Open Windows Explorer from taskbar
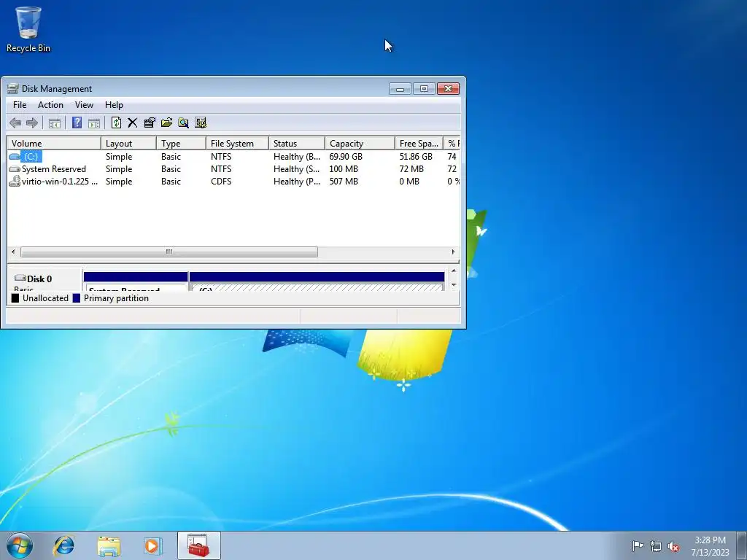747x560 pixels. click(109, 545)
